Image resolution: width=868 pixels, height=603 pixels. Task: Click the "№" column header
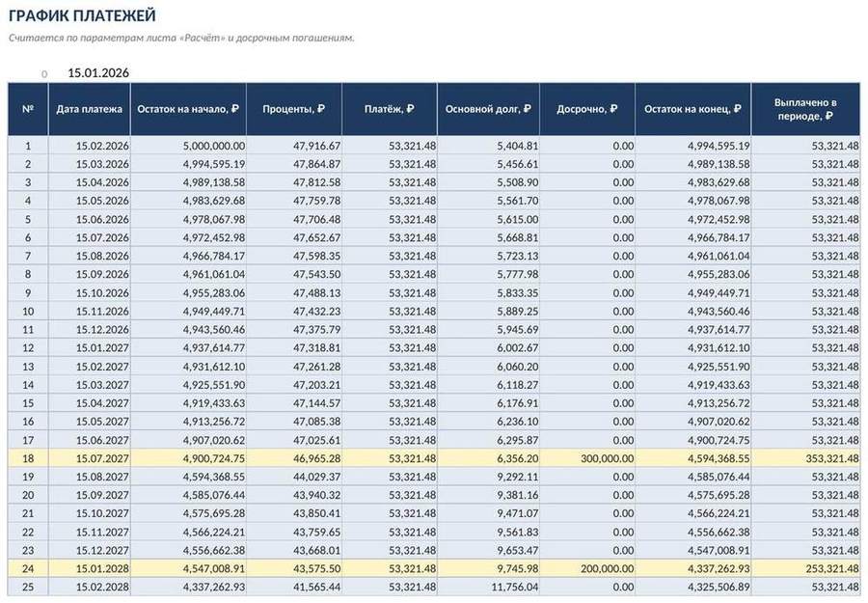[x=28, y=109]
